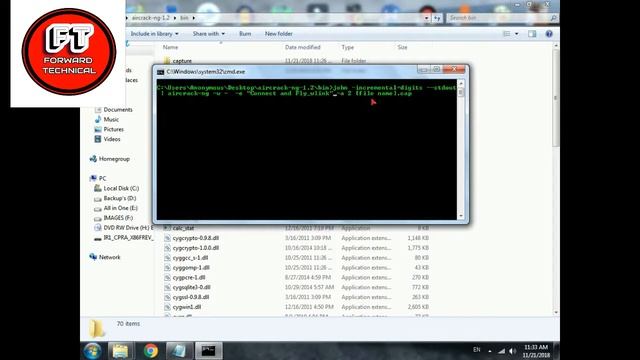640x360 pixels.
Task: Click 1,148 KB size cell
Action: pyautogui.click(x=418, y=238)
